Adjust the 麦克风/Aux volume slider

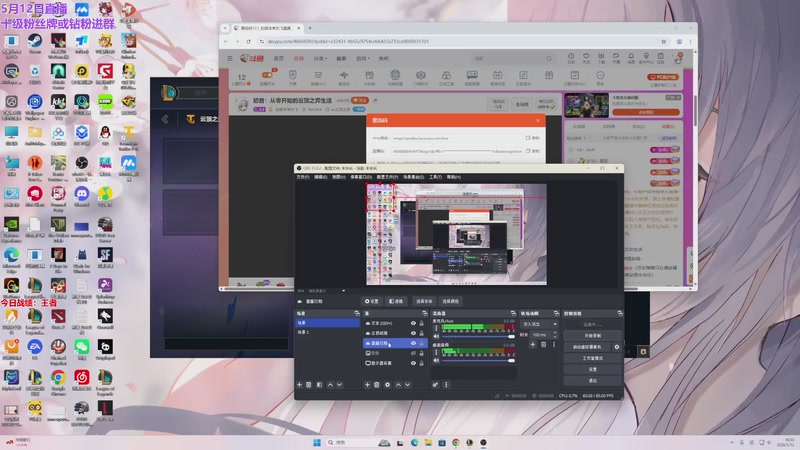coord(478,337)
